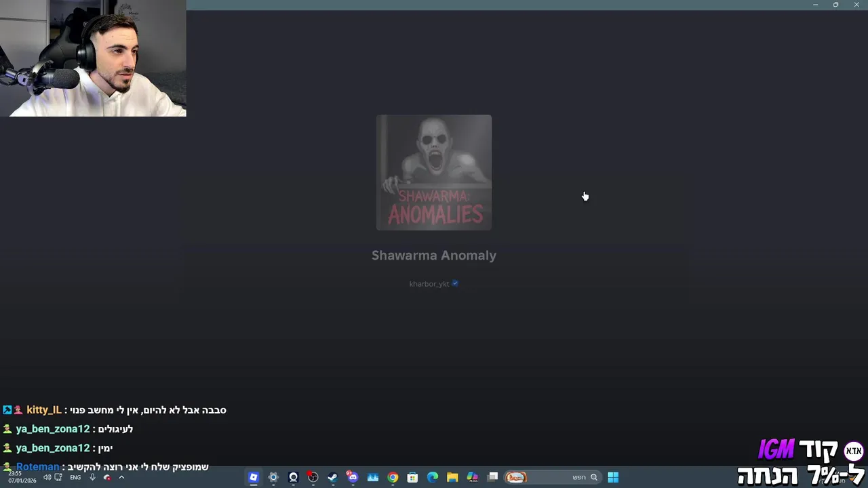The height and width of the screenshot is (488, 868).
Task: Open OBS Studio from the taskbar
Action: pos(313,477)
